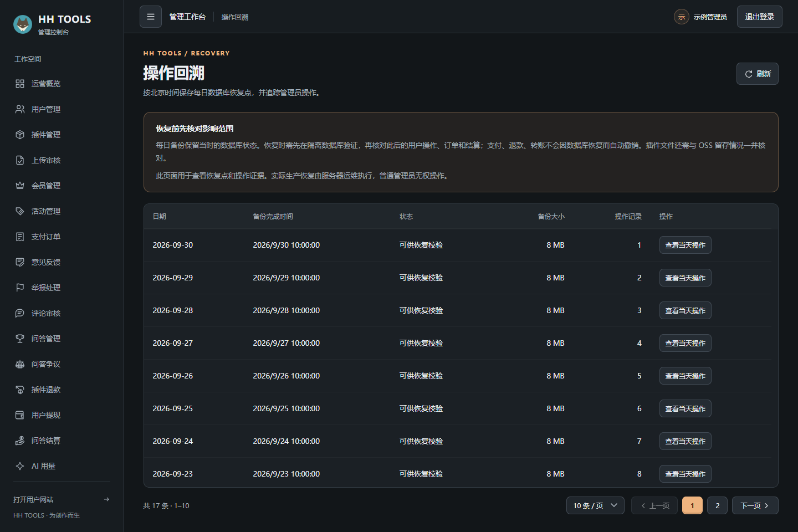Open 用户提现 wallet icon in sidebar

20,415
